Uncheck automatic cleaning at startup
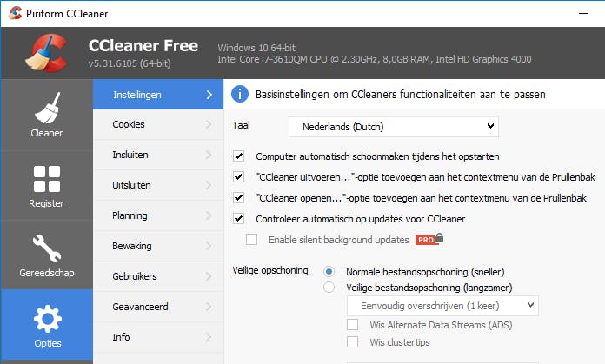Image resolution: width=605 pixels, height=364 pixels. coord(238,156)
